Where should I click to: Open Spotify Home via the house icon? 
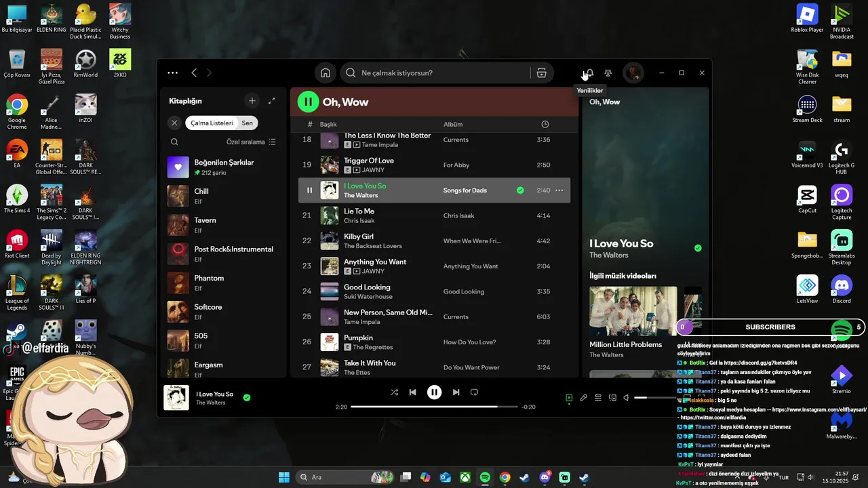[x=325, y=73]
